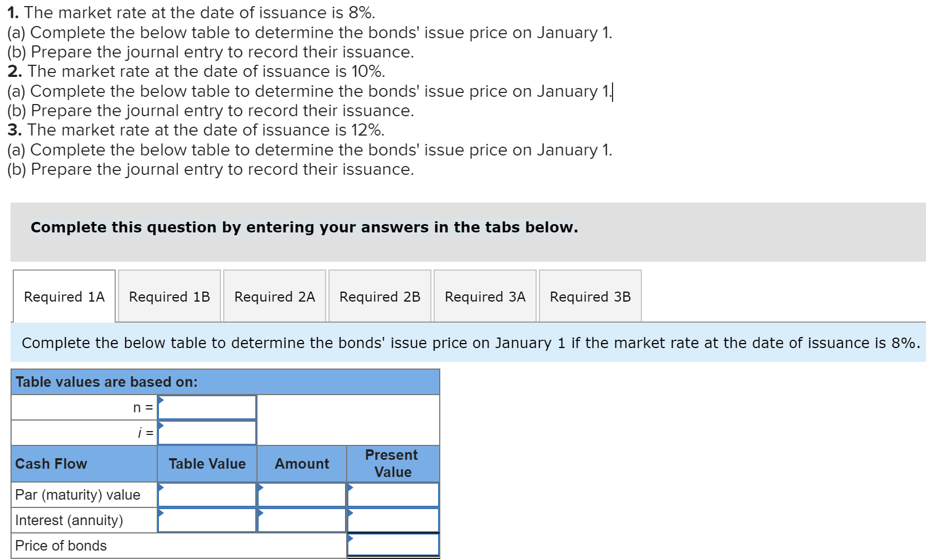Screen dimensions: 926x560
Task: Open the Required 3B tab
Action: (590, 297)
